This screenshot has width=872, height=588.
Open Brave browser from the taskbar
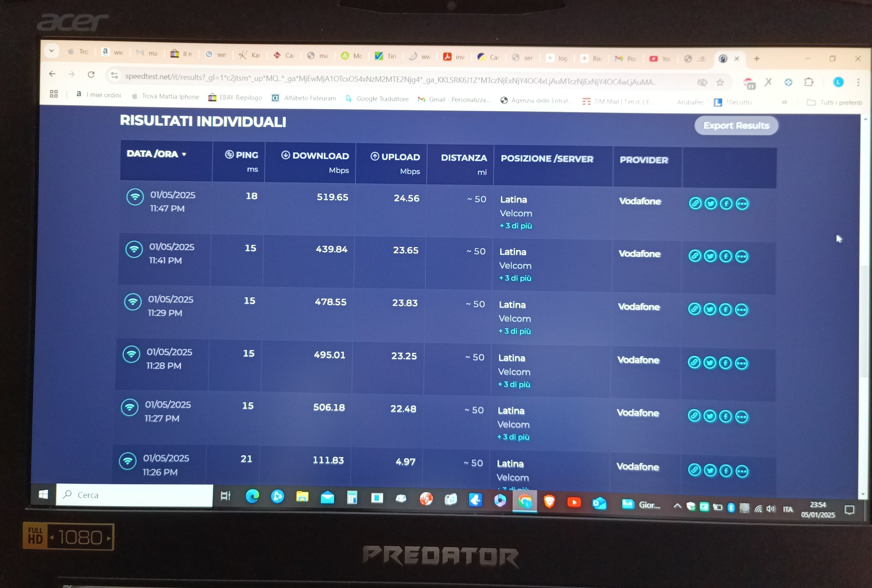[x=549, y=501]
